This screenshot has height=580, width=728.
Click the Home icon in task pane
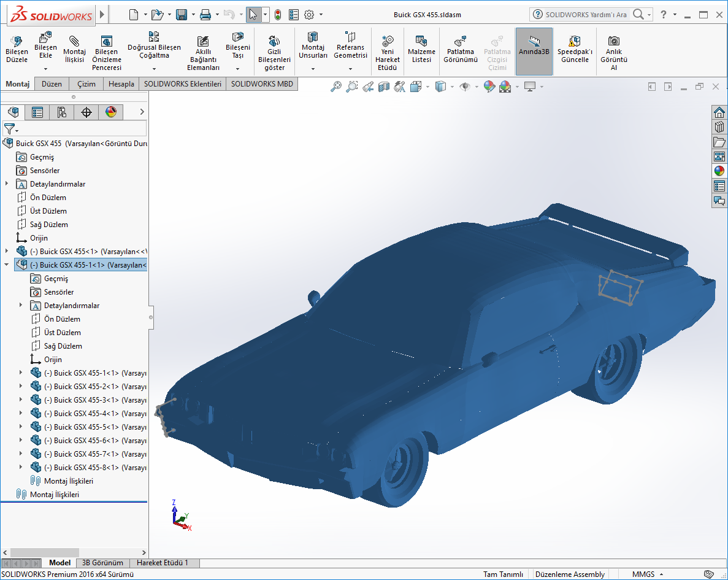(719, 112)
